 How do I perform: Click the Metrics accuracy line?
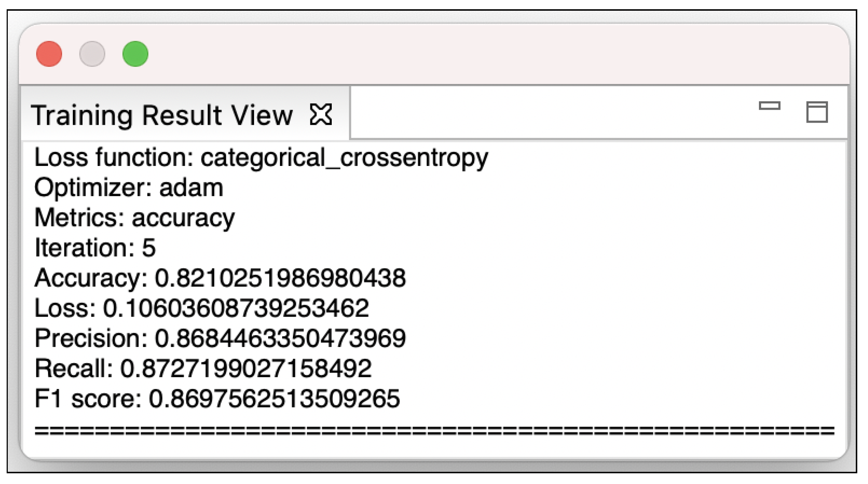point(134,218)
